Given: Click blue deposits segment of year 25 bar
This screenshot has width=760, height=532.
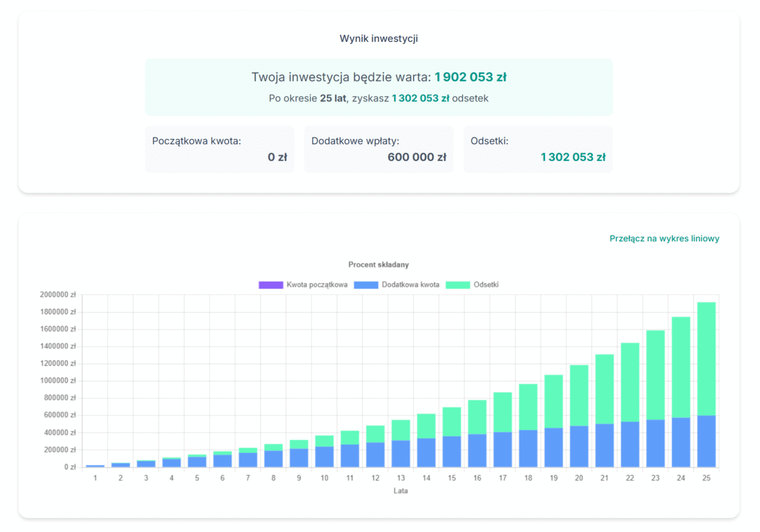Looking at the screenshot, I should [x=706, y=441].
